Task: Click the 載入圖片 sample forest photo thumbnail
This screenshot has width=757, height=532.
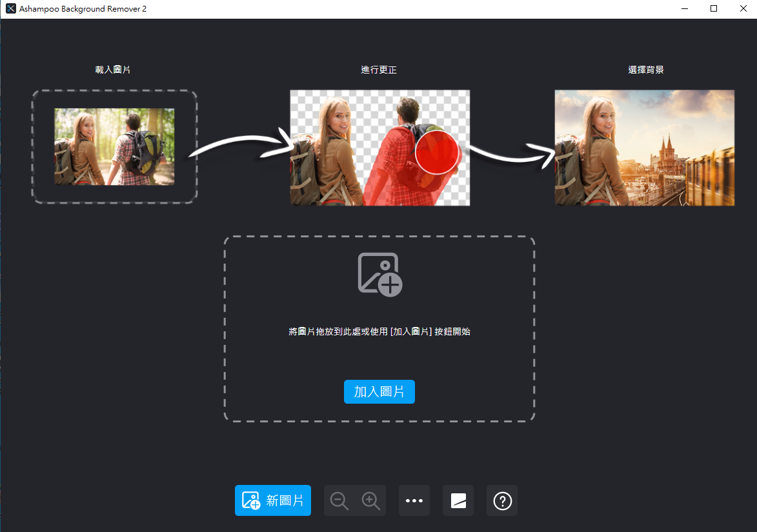Action: coord(114,146)
